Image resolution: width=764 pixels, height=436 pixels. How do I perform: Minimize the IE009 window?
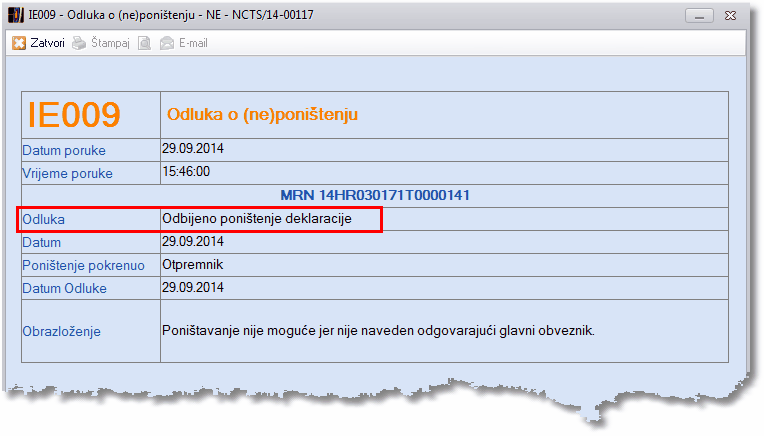pyautogui.click(x=699, y=16)
